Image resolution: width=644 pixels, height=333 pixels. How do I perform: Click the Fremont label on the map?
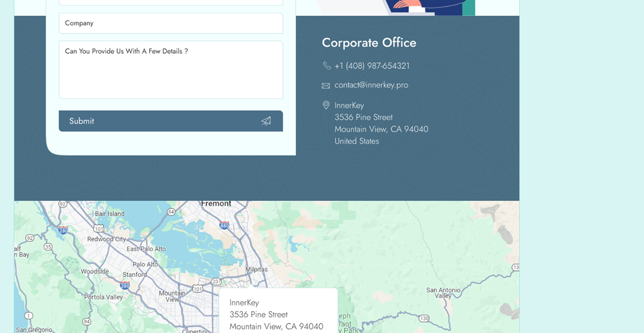click(216, 204)
